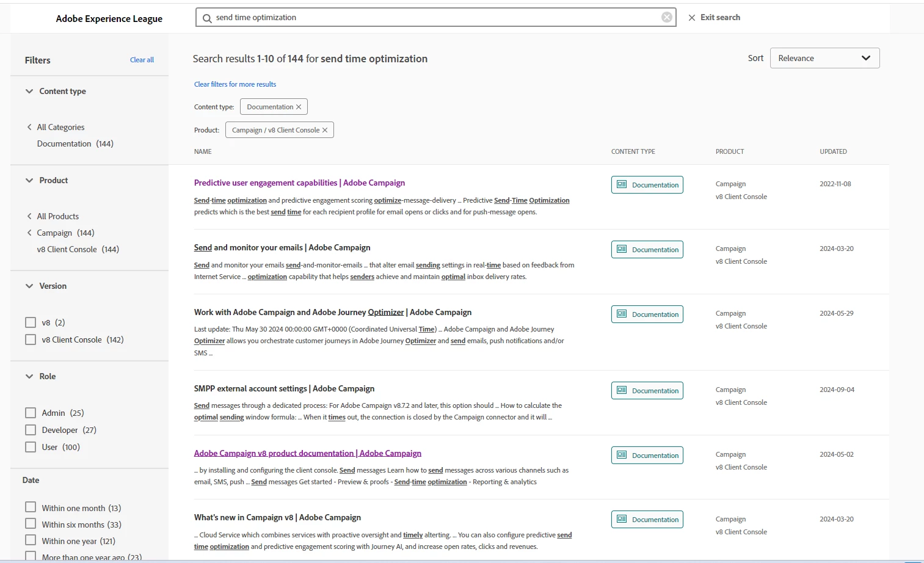Collapse the Version filter section
This screenshot has width=924, height=563.
(x=29, y=286)
